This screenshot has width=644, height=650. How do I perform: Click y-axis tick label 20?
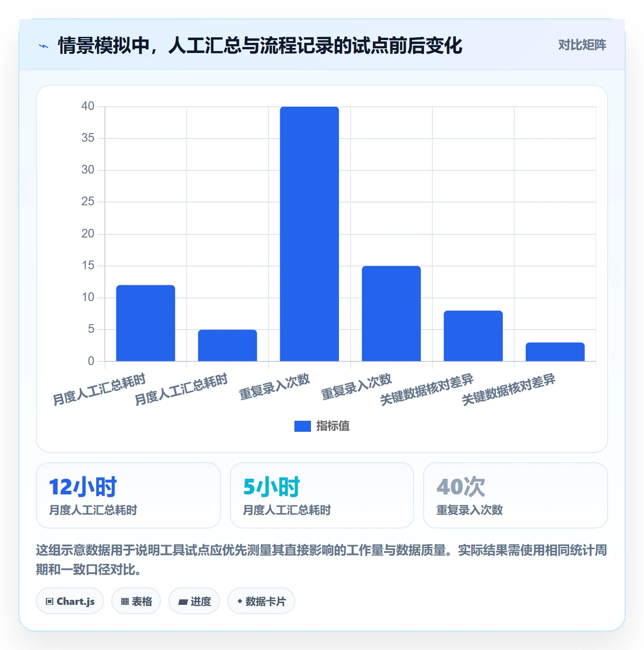(x=88, y=234)
